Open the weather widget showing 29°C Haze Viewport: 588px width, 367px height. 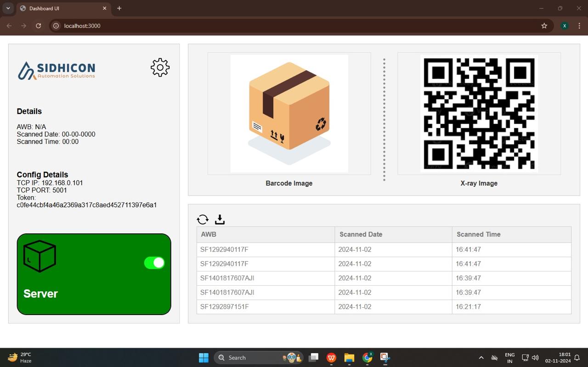[20, 357]
